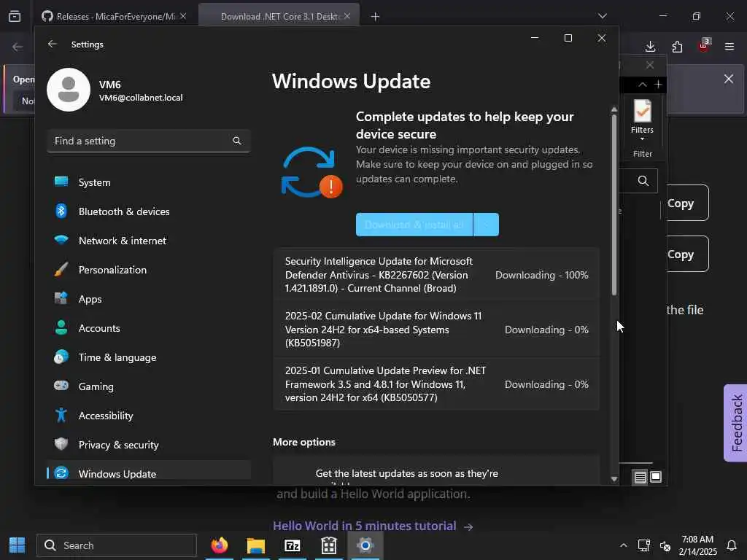Open 7-Zip from the taskbar
Screen dimensions: 747x560
tap(292, 545)
